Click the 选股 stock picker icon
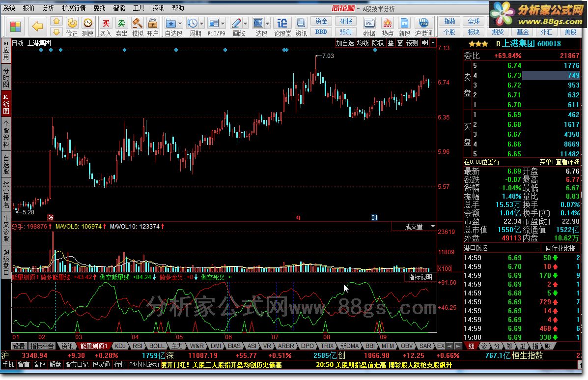This screenshot has height=380, width=588. point(258,23)
